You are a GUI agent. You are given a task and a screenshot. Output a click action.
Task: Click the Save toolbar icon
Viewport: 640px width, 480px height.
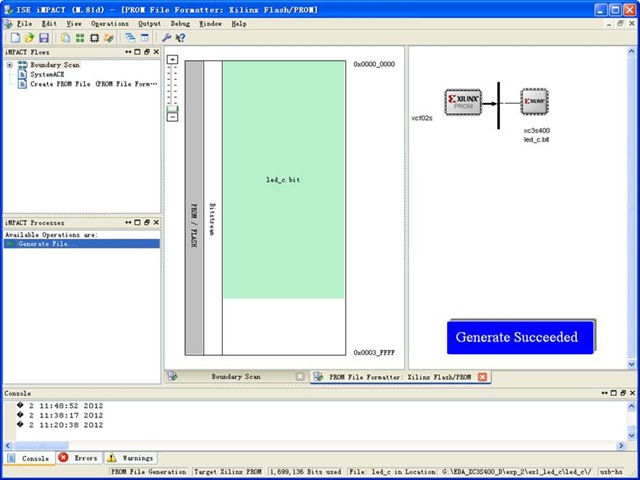[43, 37]
